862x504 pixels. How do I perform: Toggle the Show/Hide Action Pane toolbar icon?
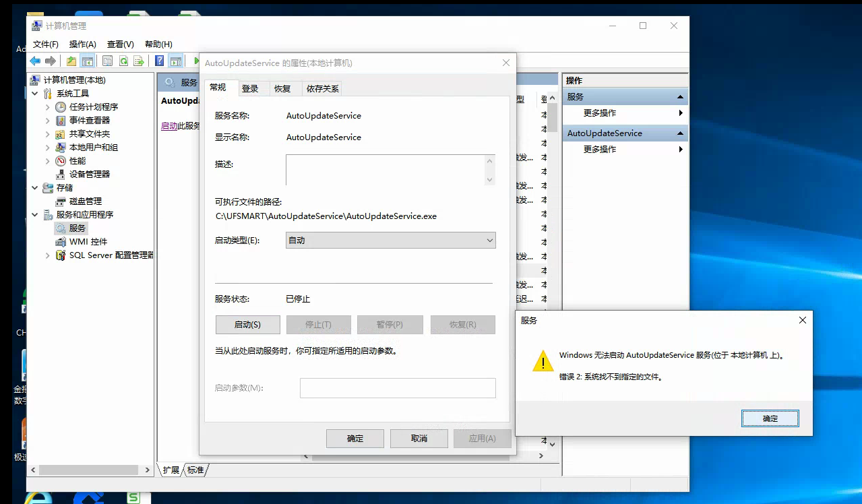(176, 61)
